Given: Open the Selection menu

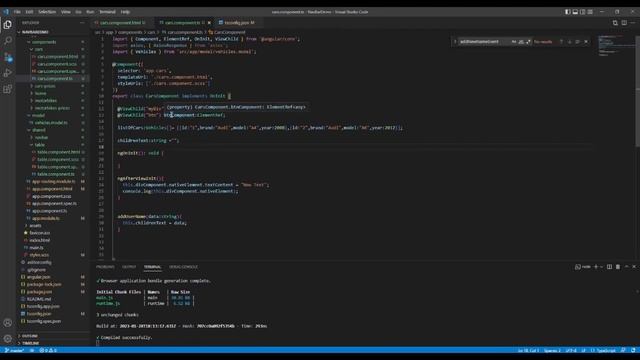Looking at the screenshot, I should (47, 12).
